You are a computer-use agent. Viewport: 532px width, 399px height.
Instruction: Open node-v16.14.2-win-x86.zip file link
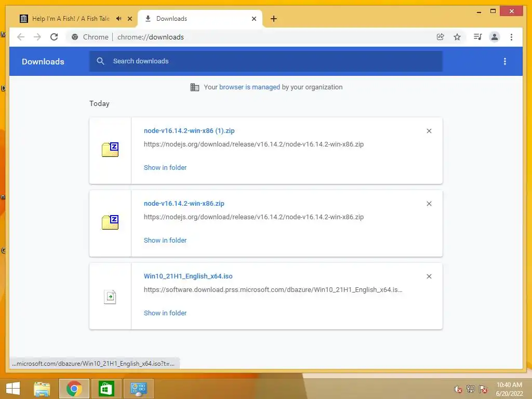[184, 204]
